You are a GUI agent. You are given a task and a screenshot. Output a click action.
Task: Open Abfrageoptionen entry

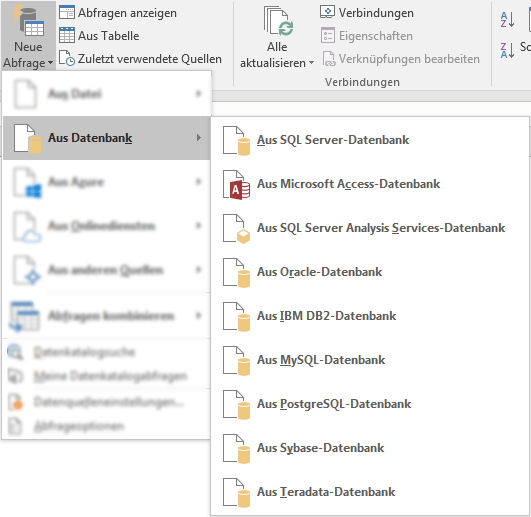(107, 426)
